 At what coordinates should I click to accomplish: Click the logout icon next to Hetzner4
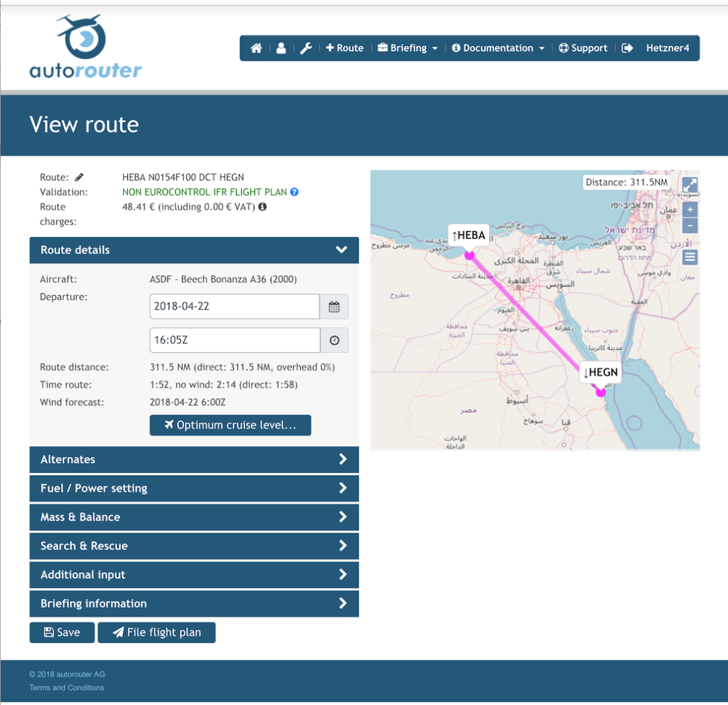coord(628,48)
